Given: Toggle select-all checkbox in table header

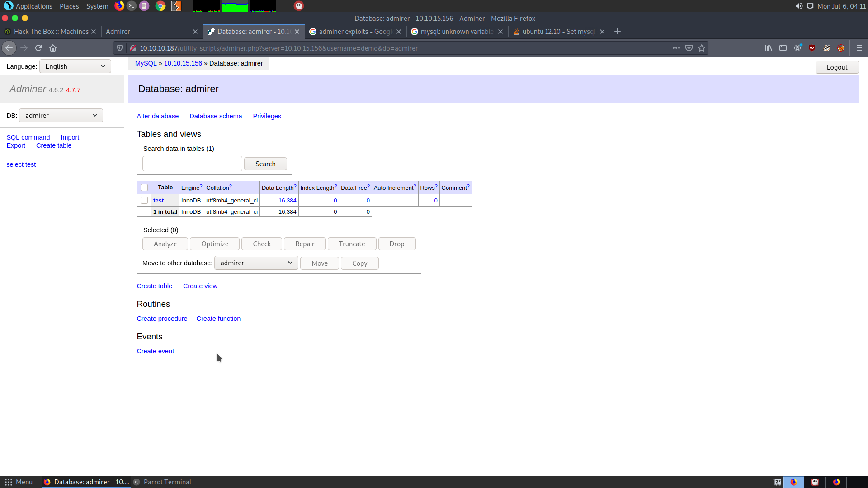Looking at the screenshot, I should (x=144, y=188).
